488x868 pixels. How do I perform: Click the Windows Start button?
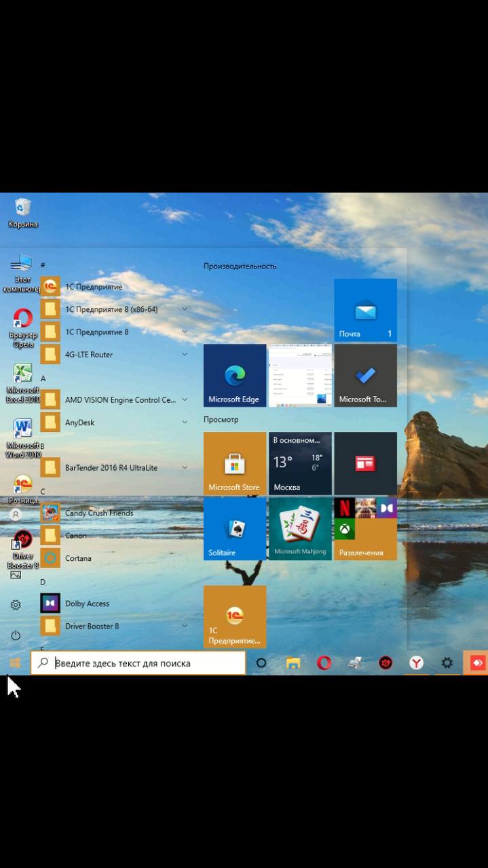15,663
